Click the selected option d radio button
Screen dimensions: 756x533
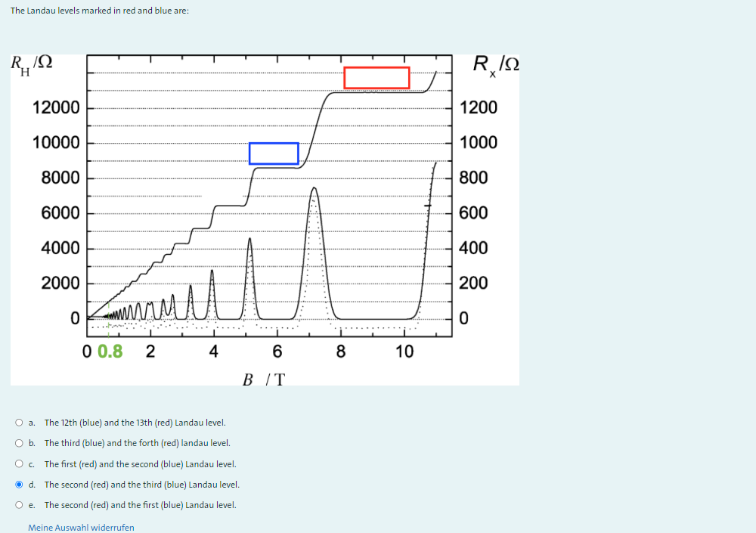[19, 484]
